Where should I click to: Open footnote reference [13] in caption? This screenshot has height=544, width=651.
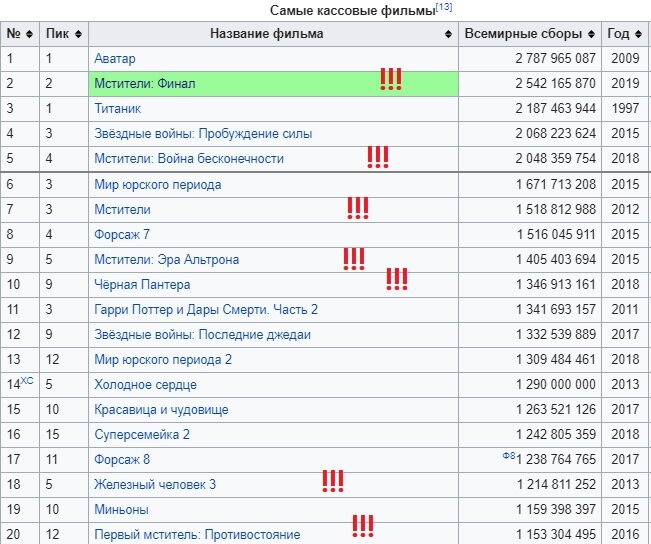click(x=444, y=7)
